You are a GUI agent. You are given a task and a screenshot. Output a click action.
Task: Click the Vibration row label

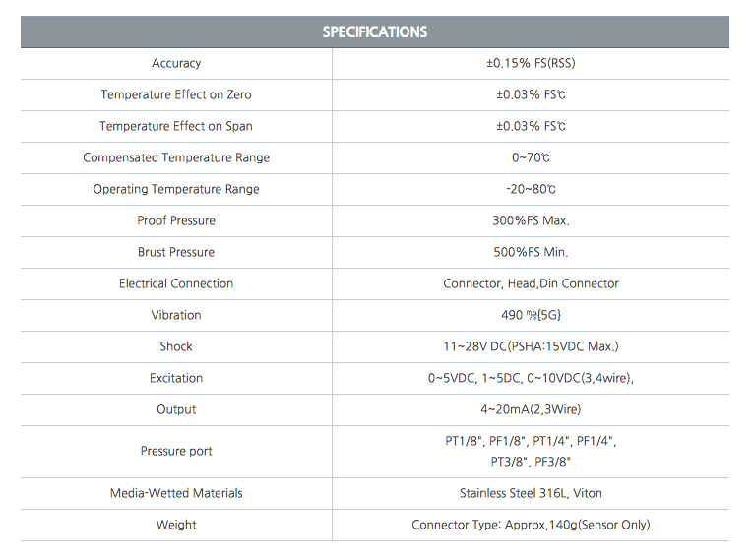(x=176, y=315)
